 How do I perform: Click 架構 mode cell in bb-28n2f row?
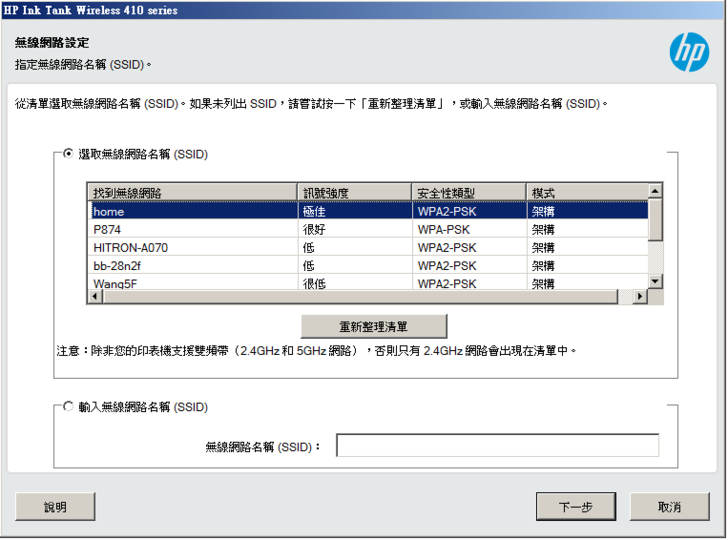tap(587, 266)
